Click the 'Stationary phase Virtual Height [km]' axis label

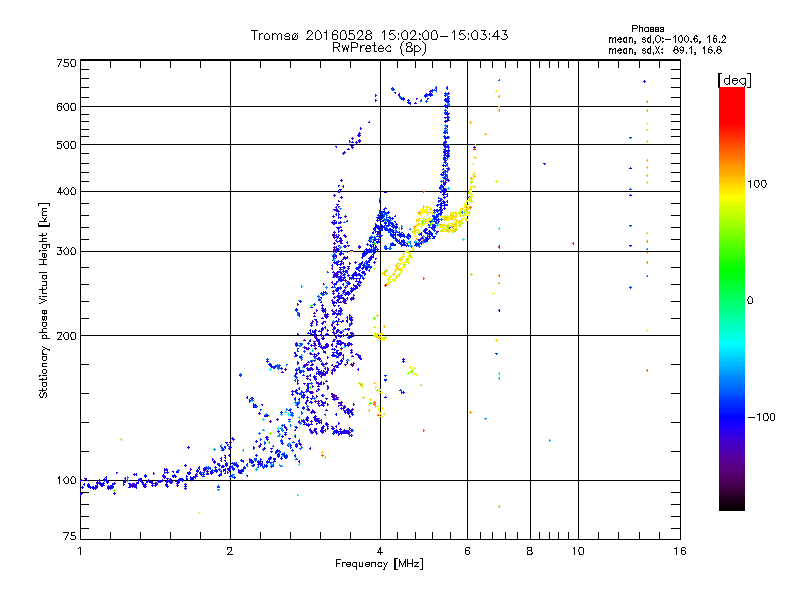pos(44,300)
